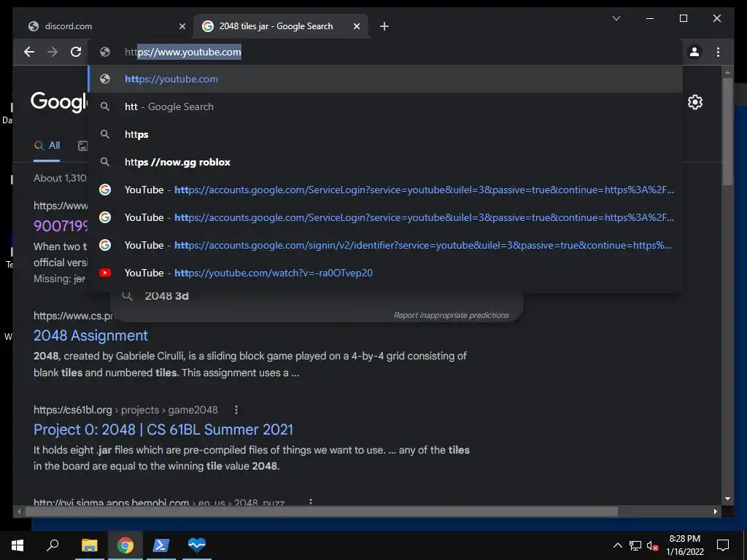Click the address bar URL text
The height and width of the screenshot is (560, 747).
(x=183, y=52)
